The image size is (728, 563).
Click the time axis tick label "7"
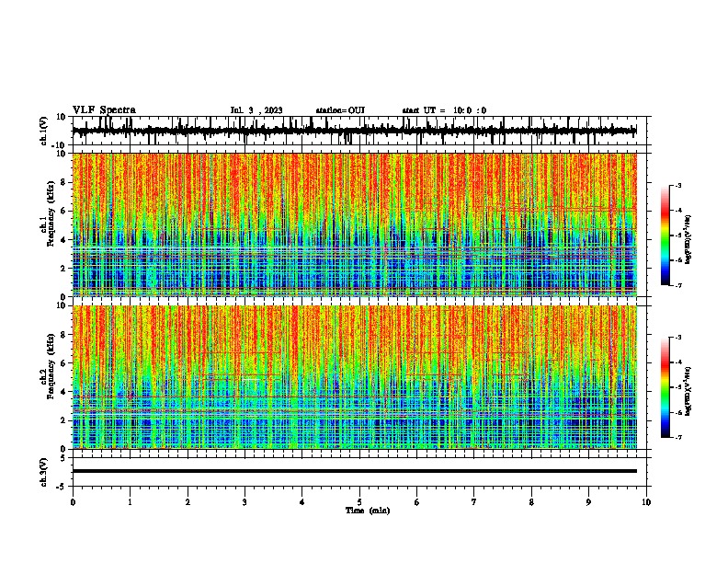point(474,502)
